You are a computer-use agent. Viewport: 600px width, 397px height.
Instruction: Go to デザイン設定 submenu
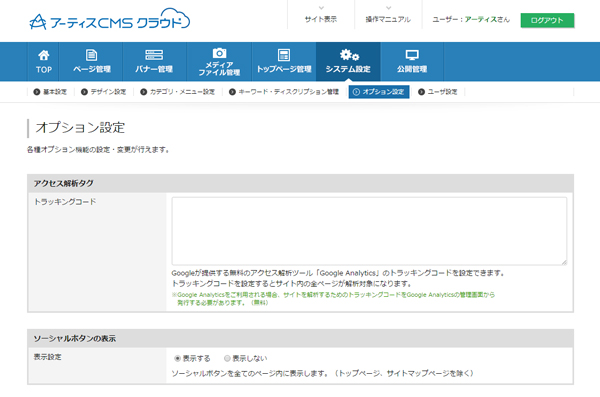103,92
